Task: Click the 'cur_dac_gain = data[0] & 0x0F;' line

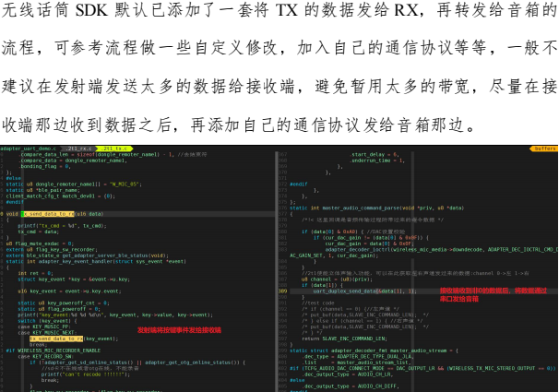Action: click(369, 244)
